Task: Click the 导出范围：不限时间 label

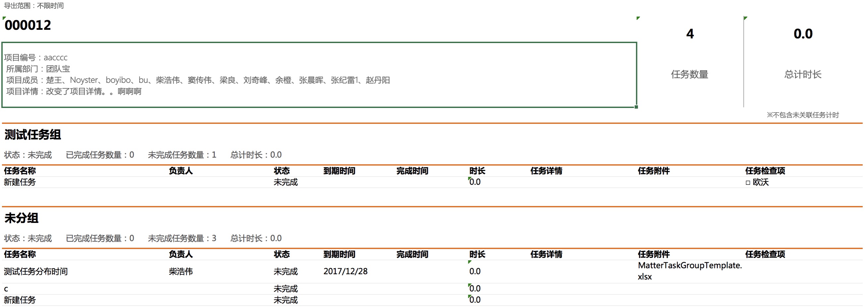Action: (33, 6)
